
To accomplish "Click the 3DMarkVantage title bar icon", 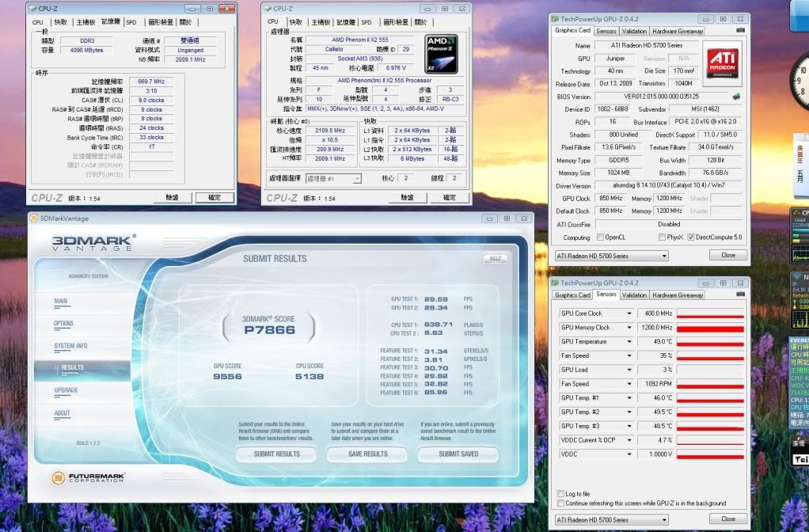I will [34, 218].
